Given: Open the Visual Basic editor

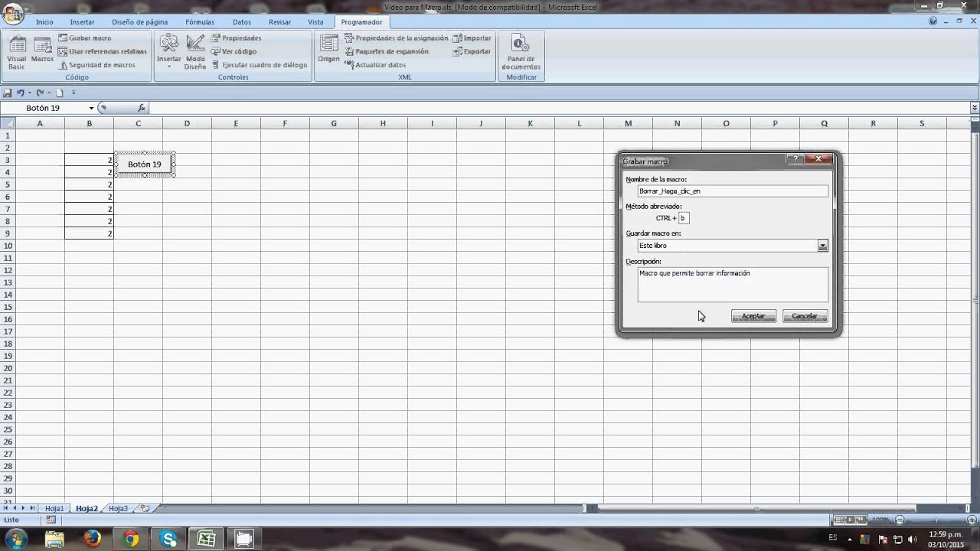Looking at the screenshot, I should [x=16, y=51].
